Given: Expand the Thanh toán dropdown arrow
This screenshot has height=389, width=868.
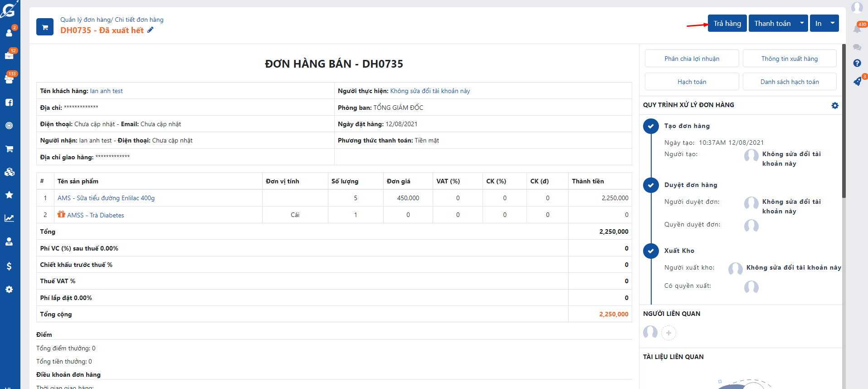Looking at the screenshot, I should tap(802, 23).
